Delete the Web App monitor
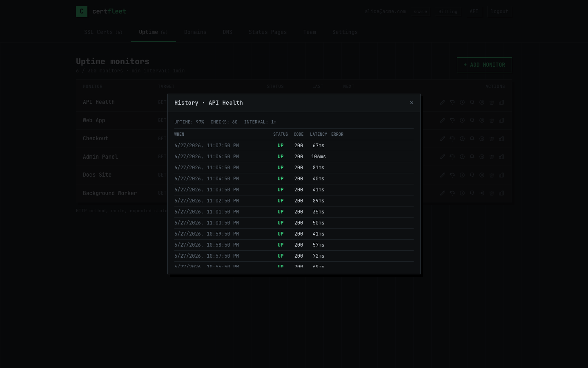 tap(492, 120)
